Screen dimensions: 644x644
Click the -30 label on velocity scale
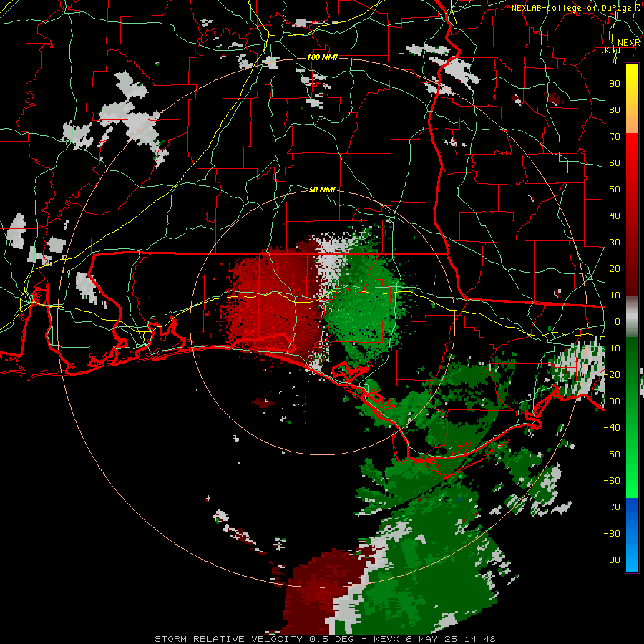612,401
